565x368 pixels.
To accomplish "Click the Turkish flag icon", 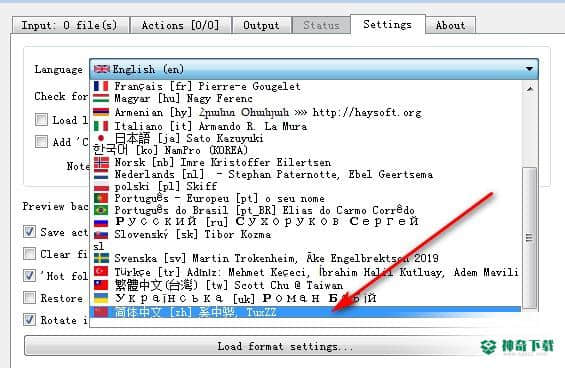I will (101, 271).
